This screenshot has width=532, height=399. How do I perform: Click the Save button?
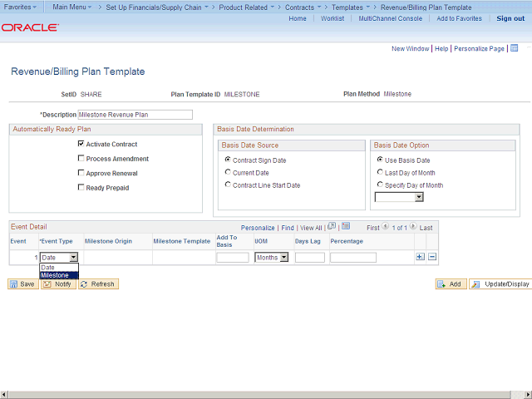[x=23, y=284]
